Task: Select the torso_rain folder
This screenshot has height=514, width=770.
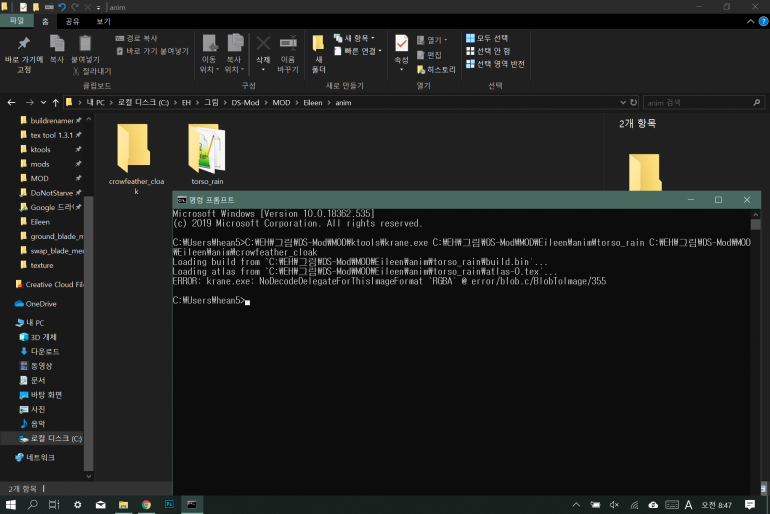Action: pos(205,148)
